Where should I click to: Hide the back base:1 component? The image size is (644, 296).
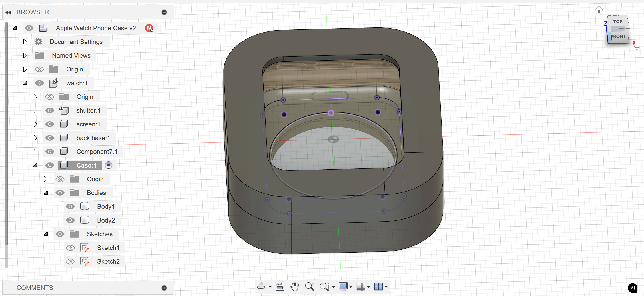point(50,138)
